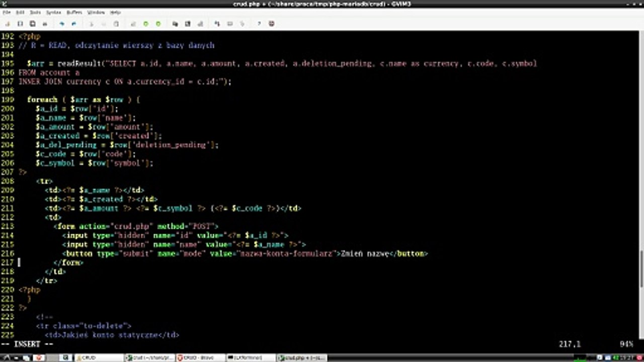This screenshot has width=644, height=362.
Task: Click the '-- INSERT --' mode indicator
Action: pyautogui.click(x=27, y=344)
